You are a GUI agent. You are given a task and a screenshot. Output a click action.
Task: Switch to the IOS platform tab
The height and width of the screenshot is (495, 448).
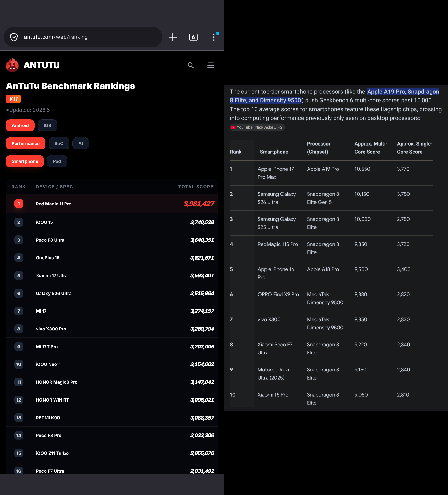click(x=47, y=125)
